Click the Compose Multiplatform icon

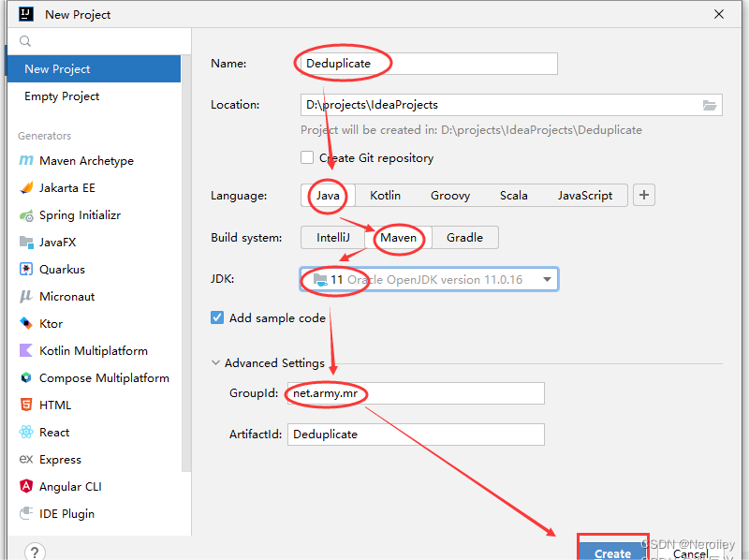(26, 378)
